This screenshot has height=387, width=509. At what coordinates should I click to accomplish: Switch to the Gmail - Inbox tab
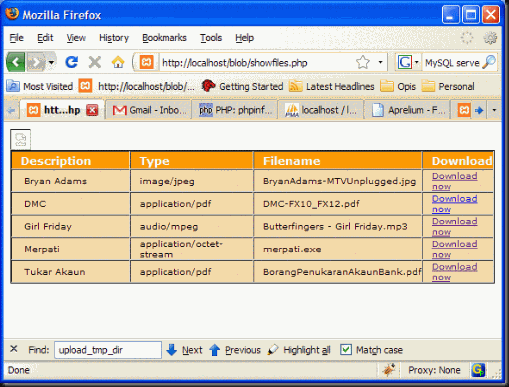[149, 110]
